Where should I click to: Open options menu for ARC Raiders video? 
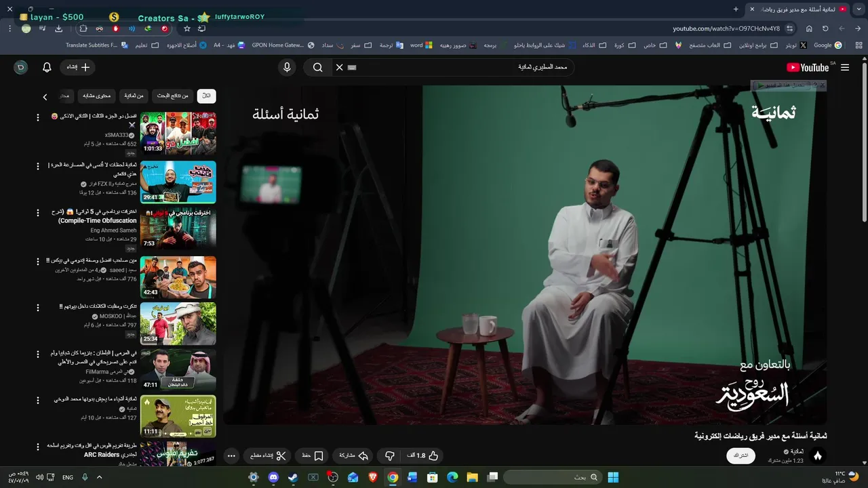click(x=38, y=447)
